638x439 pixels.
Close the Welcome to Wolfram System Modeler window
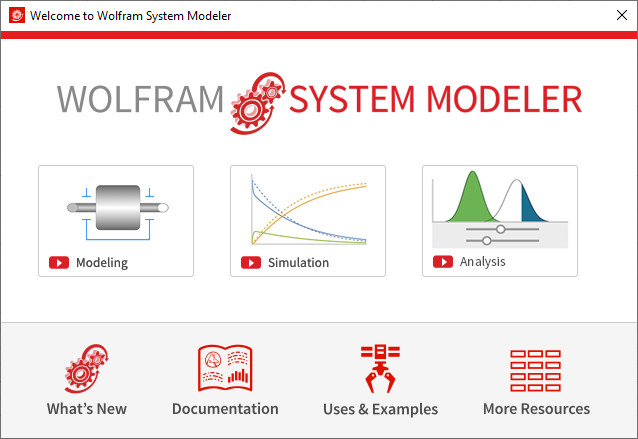click(622, 15)
